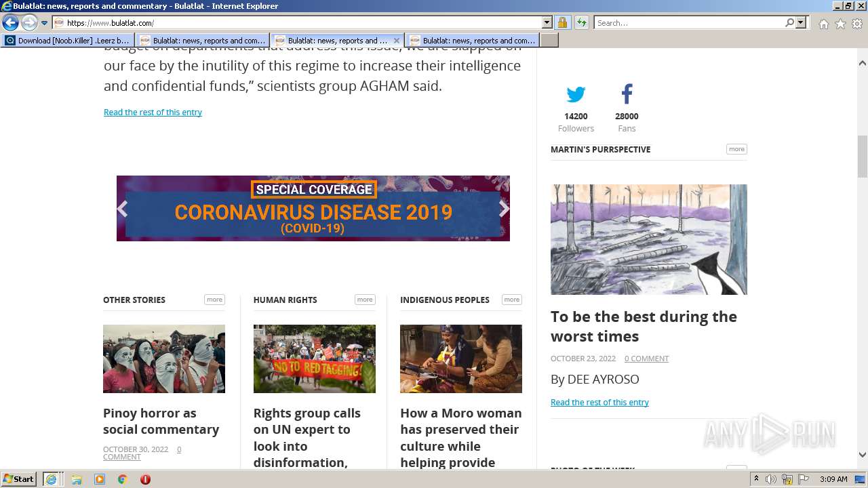
Task: Click the OTHER STORIES section heading
Action: click(x=134, y=300)
